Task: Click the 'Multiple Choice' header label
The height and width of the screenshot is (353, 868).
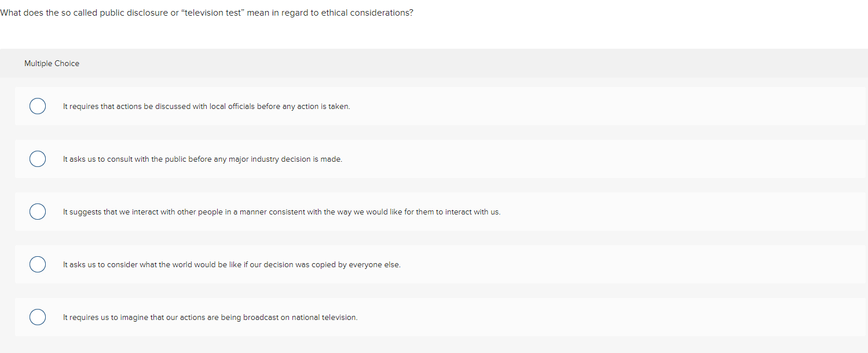Action: (x=52, y=63)
